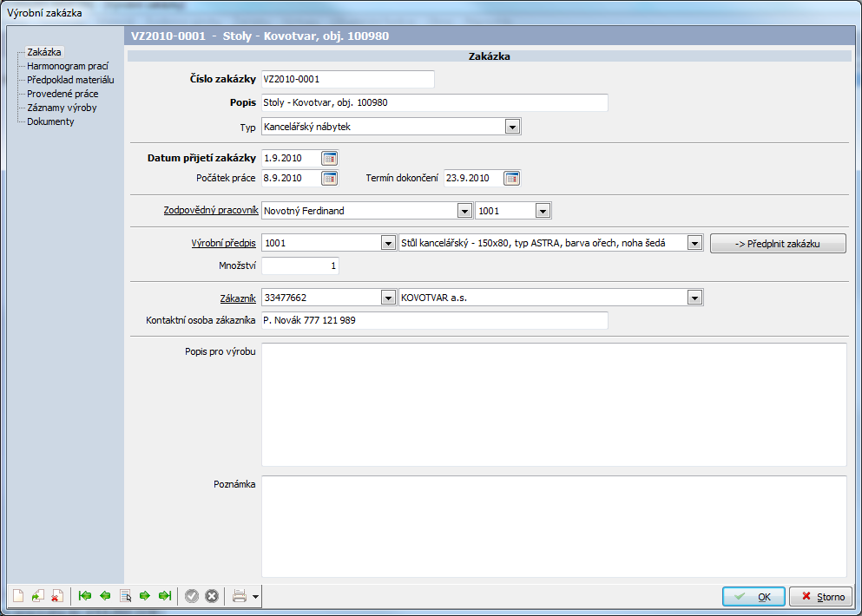Open calendar for Datum přijetí zakázky
862x616 pixels.
tap(329, 158)
